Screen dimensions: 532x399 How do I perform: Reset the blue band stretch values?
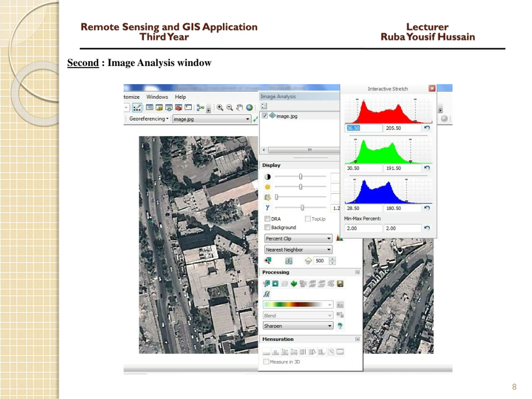coord(427,208)
